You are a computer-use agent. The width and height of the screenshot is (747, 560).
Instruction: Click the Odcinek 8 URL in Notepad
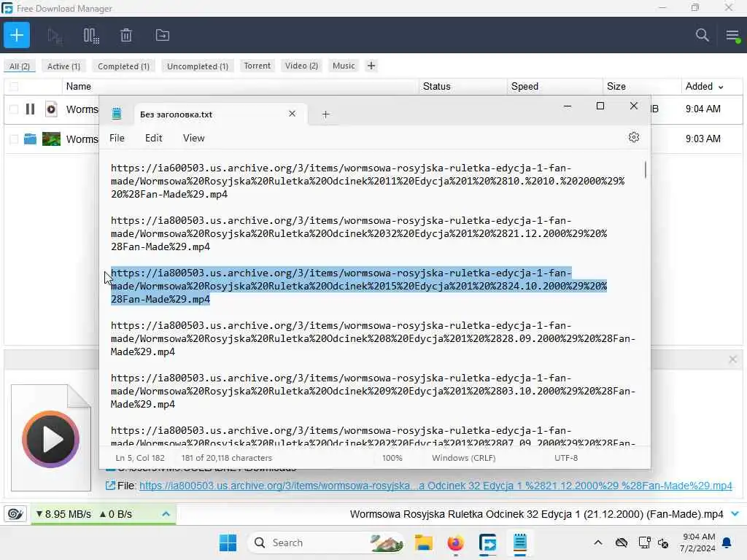(373, 338)
